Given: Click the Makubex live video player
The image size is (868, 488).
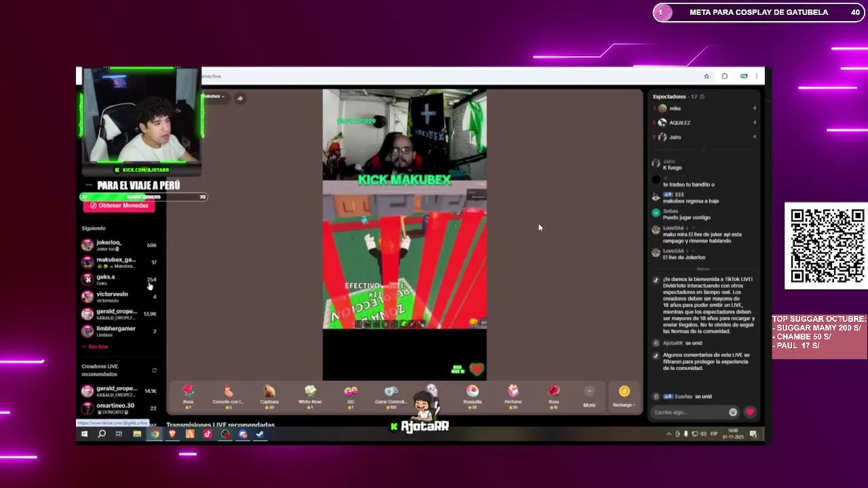Looking at the screenshot, I should pyautogui.click(x=405, y=235).
